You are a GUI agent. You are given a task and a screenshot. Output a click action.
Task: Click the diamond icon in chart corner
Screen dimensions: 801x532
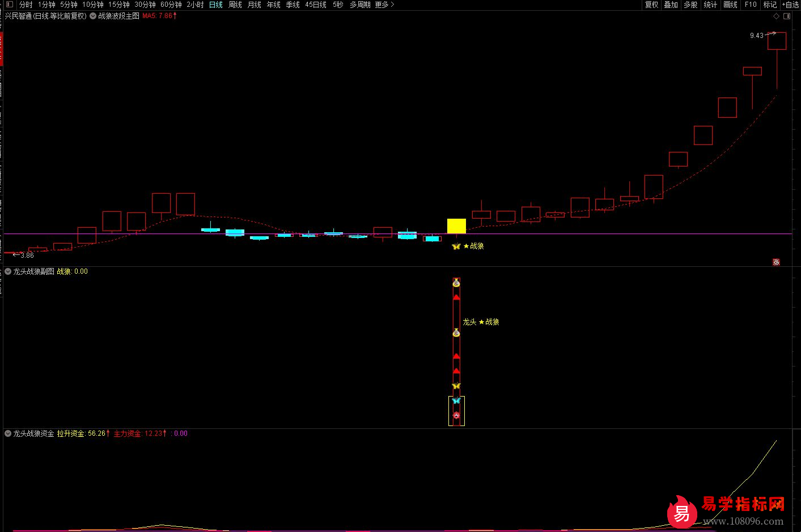(x=776, y=16)
